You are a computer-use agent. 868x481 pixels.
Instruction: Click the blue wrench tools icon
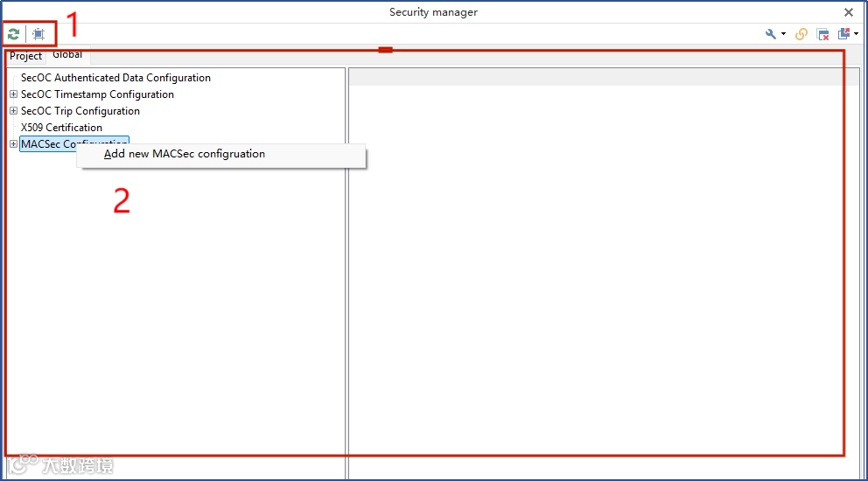[x=771, y=34]
